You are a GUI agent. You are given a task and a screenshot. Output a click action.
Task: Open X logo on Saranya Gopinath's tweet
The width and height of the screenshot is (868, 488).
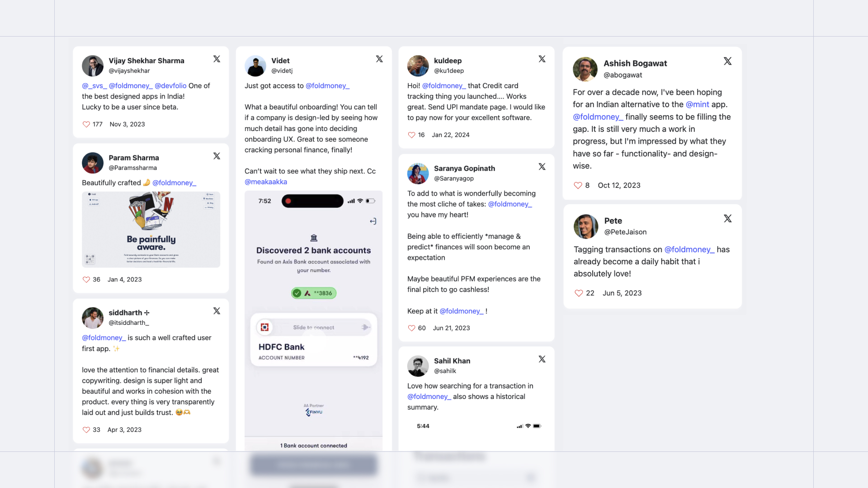(542, 167)
